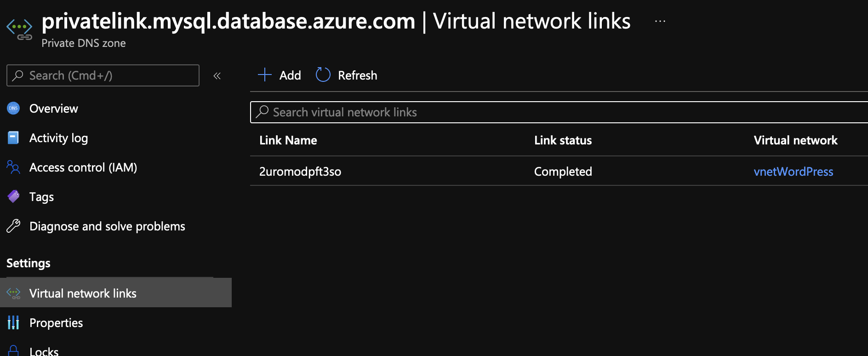Open Activity log
868x356 pixels.
(58, 138)
